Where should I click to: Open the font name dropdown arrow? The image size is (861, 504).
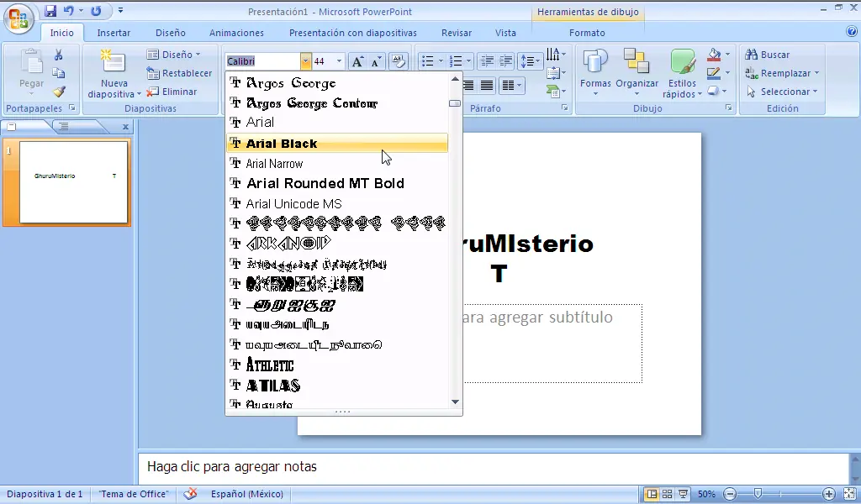coord(305,61)
